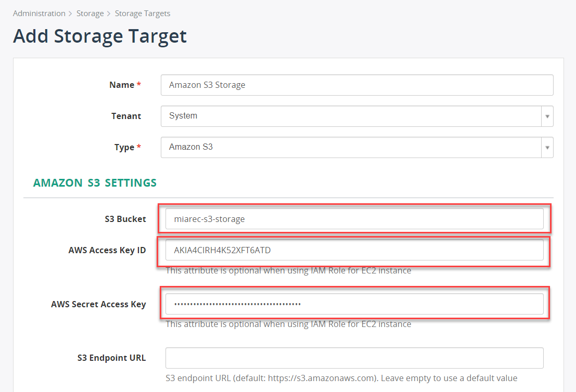576x392 pixels.
Task: Click the IAM Role hint under Access Key ID
Action: [288, 270]
